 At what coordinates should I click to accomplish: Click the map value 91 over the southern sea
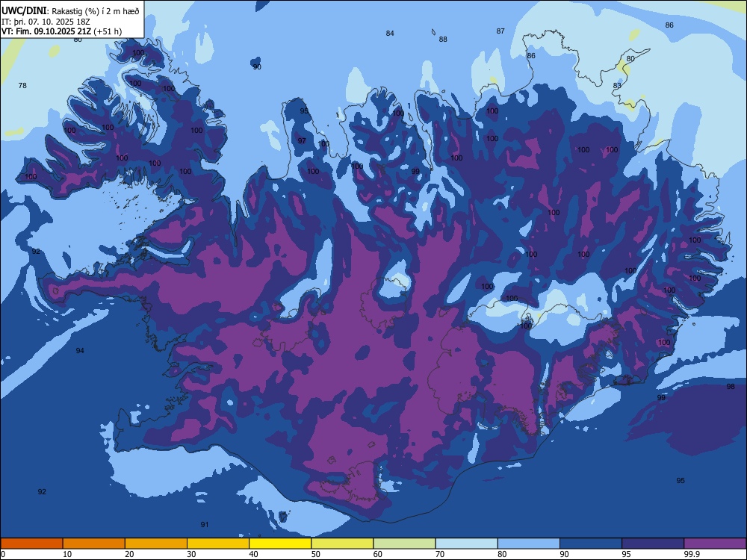205,525
